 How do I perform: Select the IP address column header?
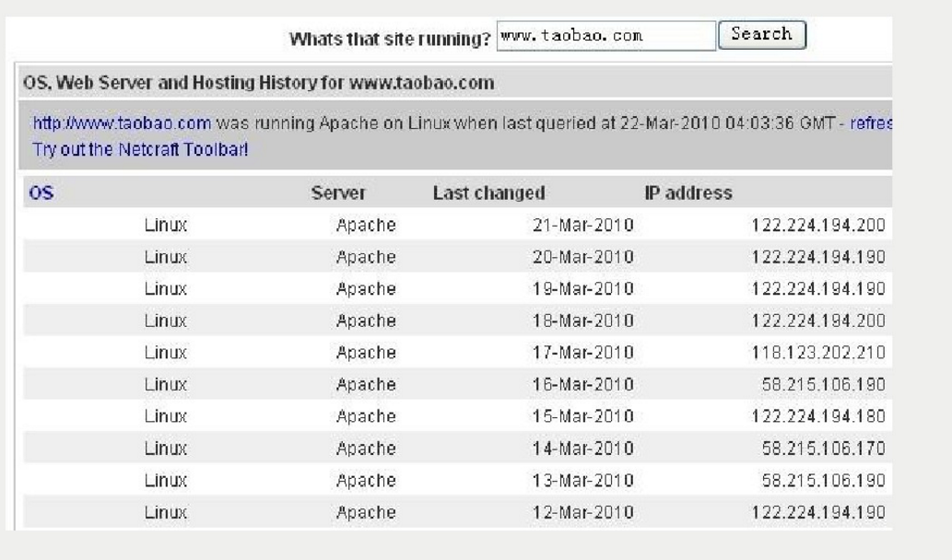[x=688, y=192]
